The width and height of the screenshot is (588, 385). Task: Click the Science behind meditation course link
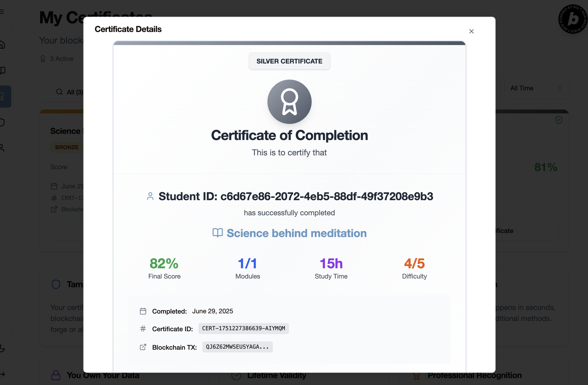[297, 233]
